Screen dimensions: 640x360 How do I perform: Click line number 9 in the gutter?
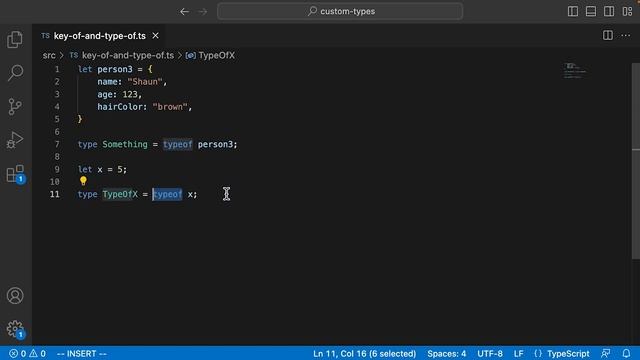click(x=57, y=169)
